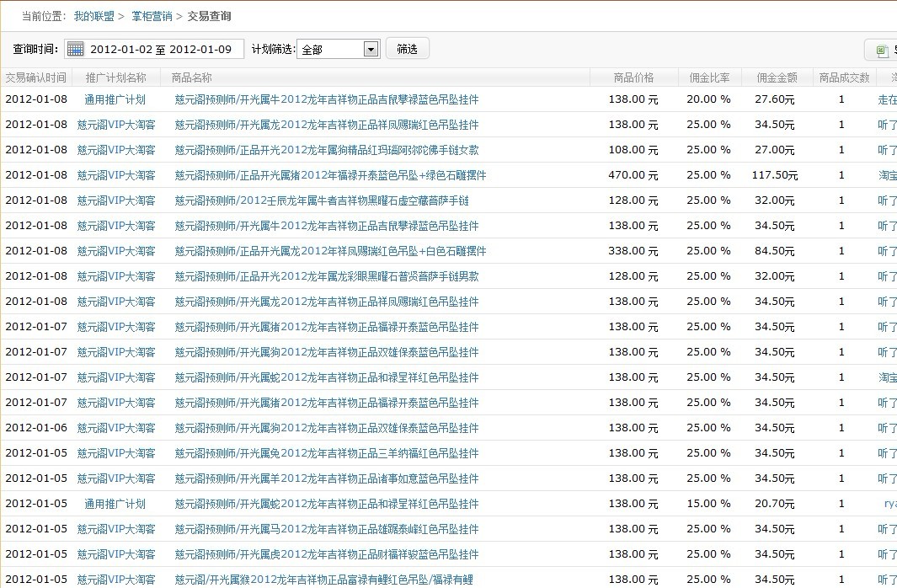Go to 掌柜营销 breadcrumb link
Image resolution: width=897 pixels, height=588 pixels.
point(152,16)
